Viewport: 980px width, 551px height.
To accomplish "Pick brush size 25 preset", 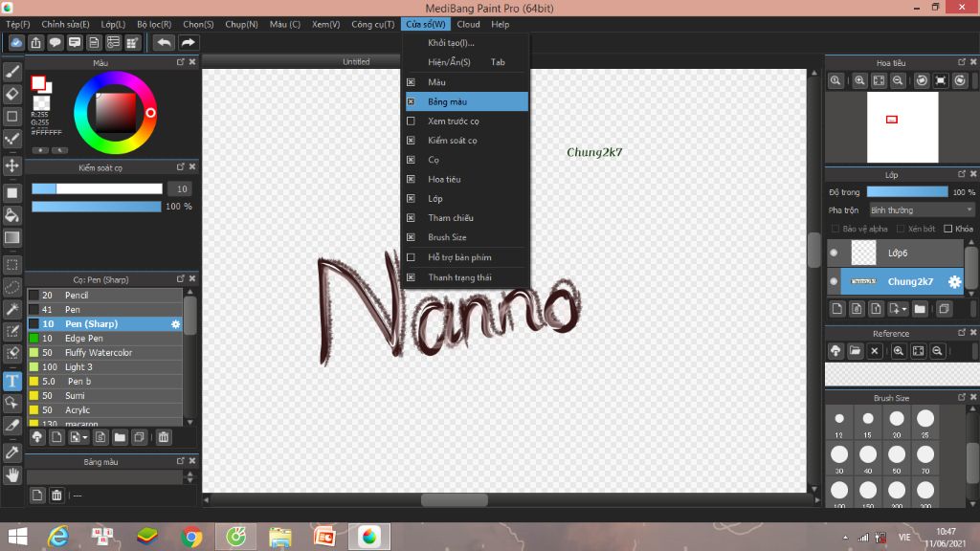I will pyautogui.click(x=925, y=423).
